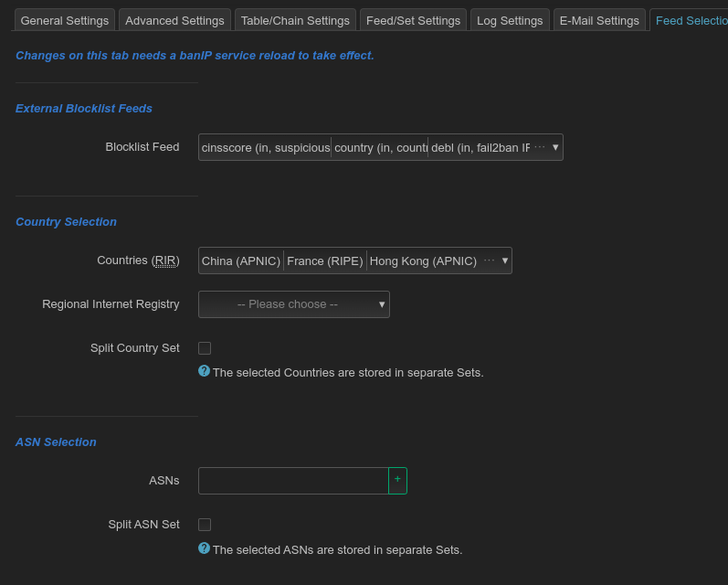This screenshot has height=585, width=728.
Task: Open the Feed/Set Settings tab
Action: [413, 20]
